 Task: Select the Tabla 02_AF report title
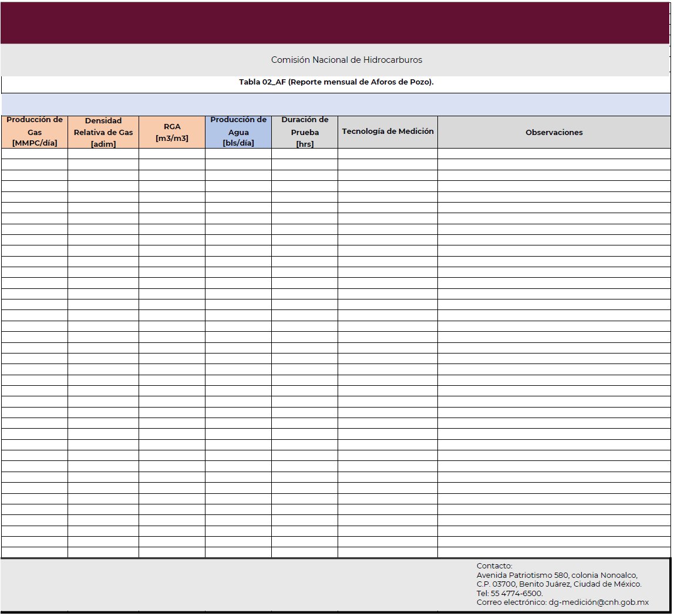coord(336,82)
